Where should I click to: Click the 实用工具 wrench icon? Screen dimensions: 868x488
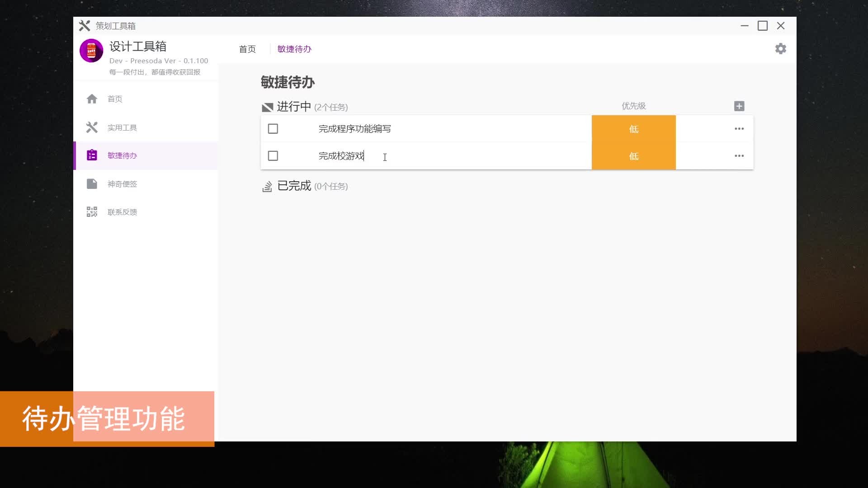[x=92, y=127]
